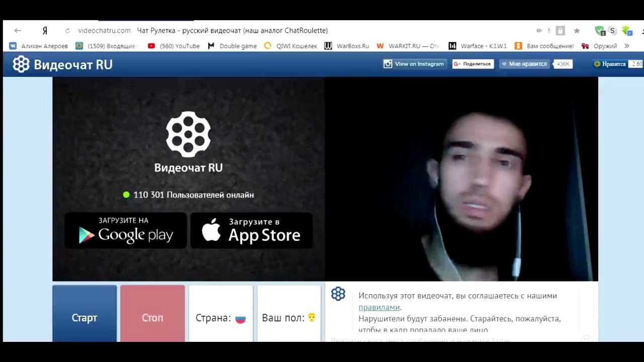This screenshot has width=644, height=362.
Task: Click the Yandex 'Я' home icon
Action: 45,31
